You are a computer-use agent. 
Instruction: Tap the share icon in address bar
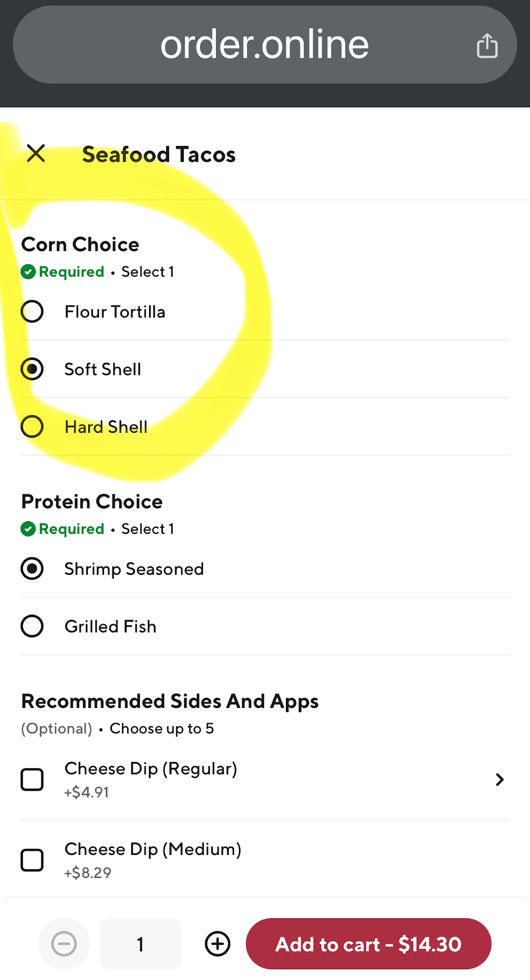pos(487,46)
